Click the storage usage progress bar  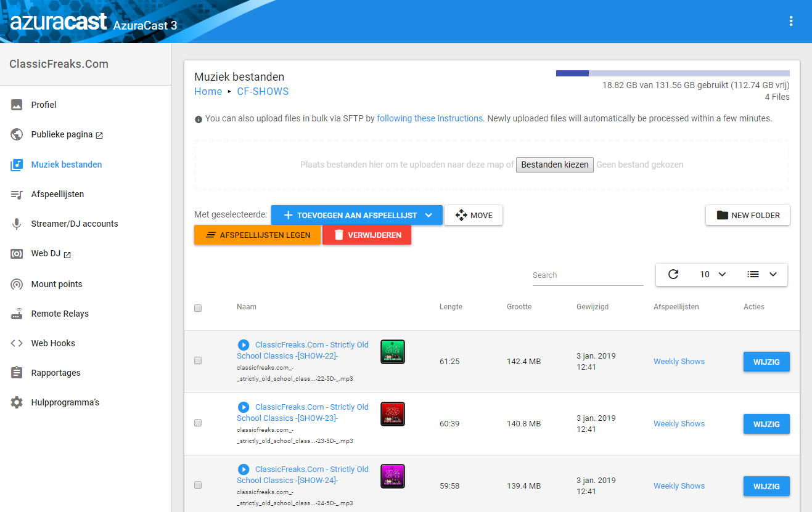(673, 73)
